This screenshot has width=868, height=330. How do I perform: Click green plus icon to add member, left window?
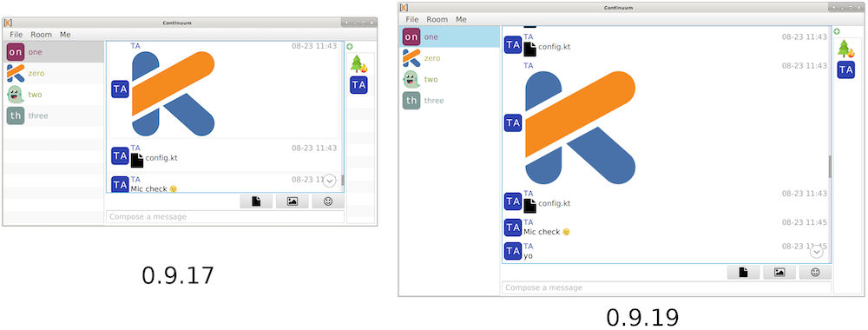[x=350, y=47]
